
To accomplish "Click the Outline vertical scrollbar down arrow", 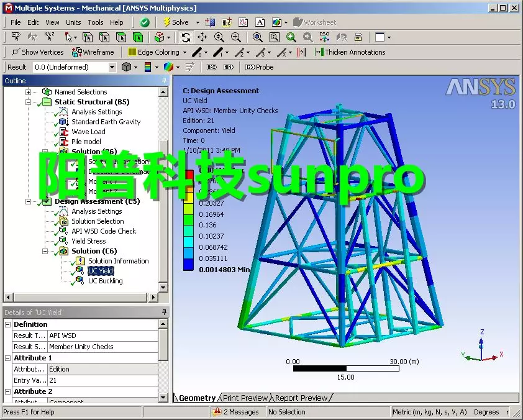I will (x=163, y=287).
